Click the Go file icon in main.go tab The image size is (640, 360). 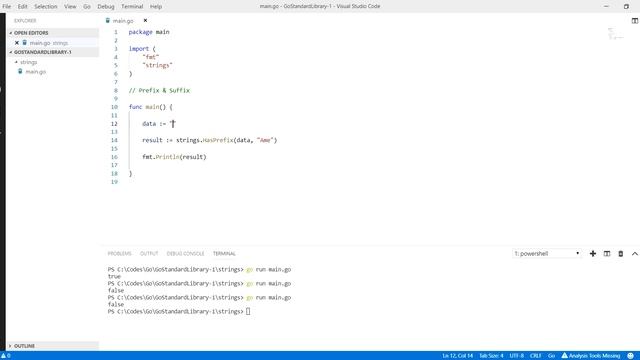pyautogui.click(x=108, y=20)
